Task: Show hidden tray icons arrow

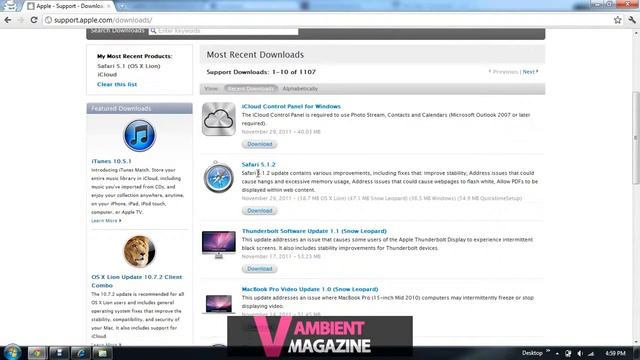Action: (557, 353)
